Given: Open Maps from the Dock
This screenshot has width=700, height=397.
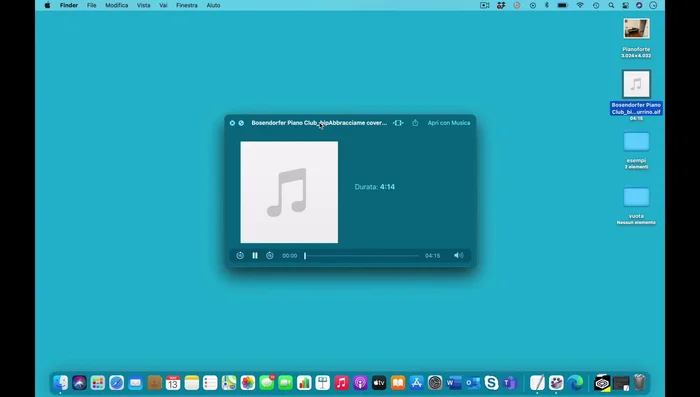Looking at the screenshot, I should [229, 383].
